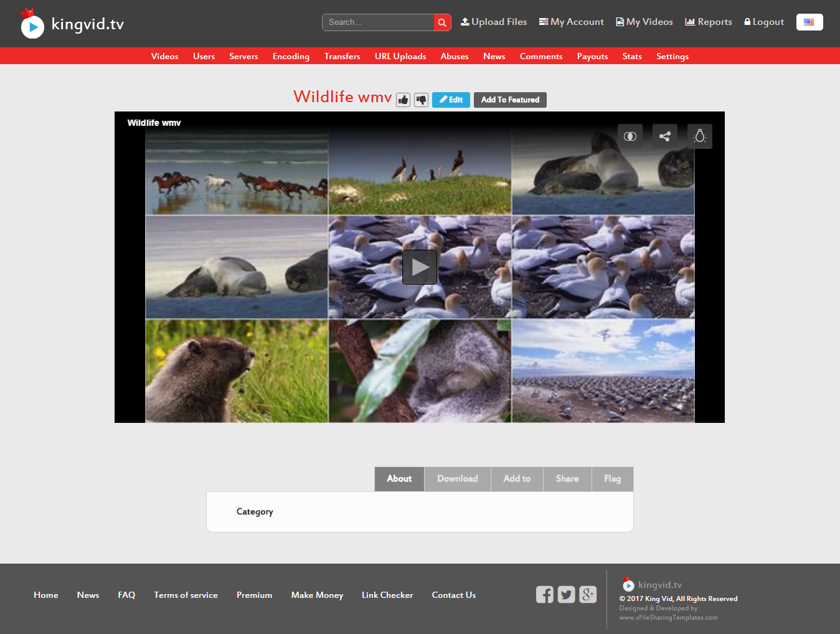Viewport: 840px width, 634px height.
Task: Open URL Uploads admin menu
Action: pos(400,56)
